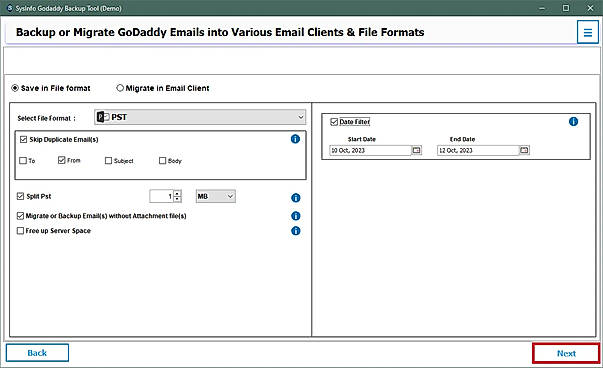The image size is (603, 368).
Task: Uncheck Skip Duplicate Email(s) checkbox
Action: 23,139
